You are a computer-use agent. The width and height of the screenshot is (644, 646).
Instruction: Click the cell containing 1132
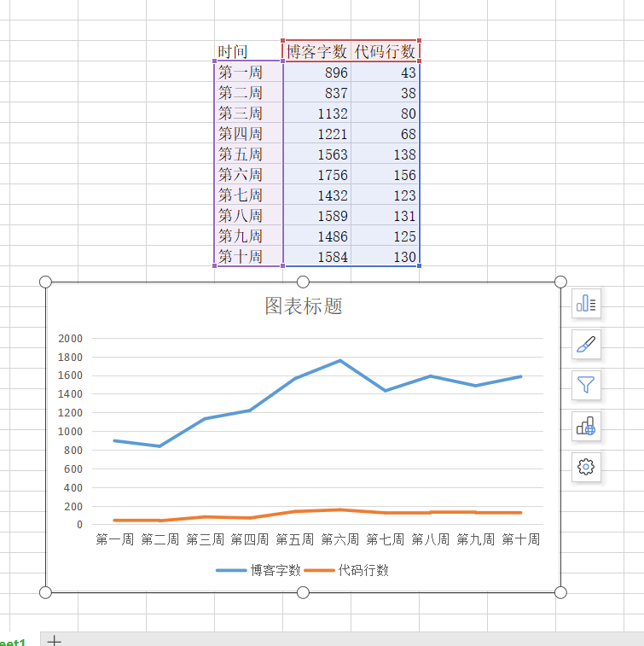coord(316,113)
